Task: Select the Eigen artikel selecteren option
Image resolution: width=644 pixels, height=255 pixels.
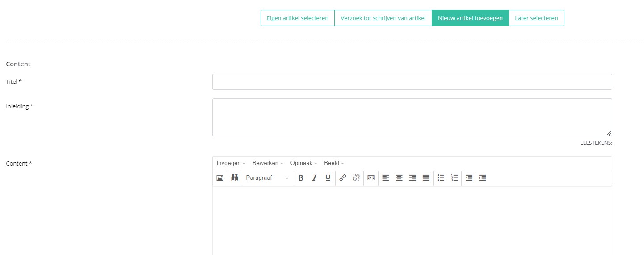Action: [298, 18]
